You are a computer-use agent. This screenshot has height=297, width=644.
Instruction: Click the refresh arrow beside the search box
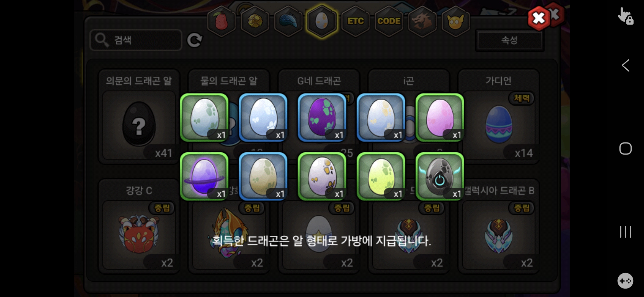(195, 40)
